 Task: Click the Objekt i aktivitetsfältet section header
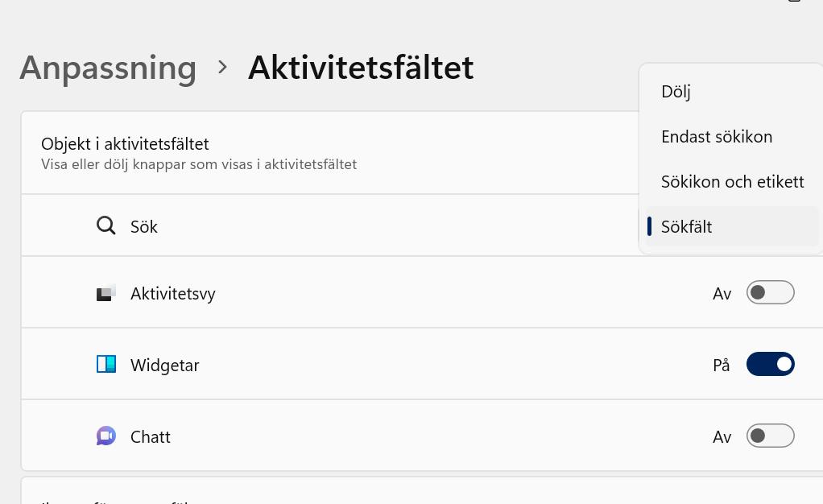point(125,144)
